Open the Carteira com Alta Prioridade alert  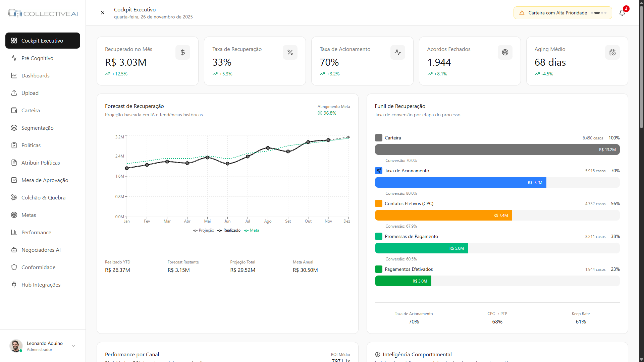coord(562,13)
